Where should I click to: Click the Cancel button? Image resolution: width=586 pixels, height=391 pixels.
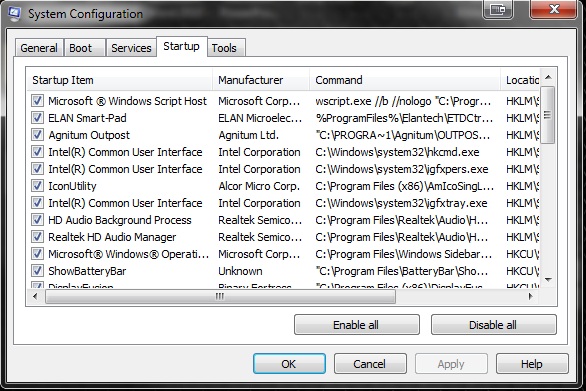[370, 364]
